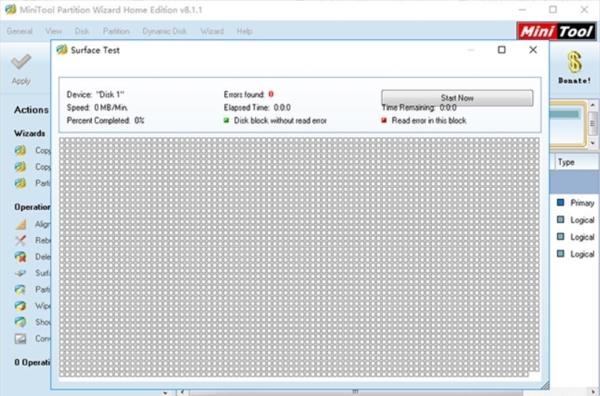600x396 pixels.
Task: Open the Disk menu
Action: [82, 31]
